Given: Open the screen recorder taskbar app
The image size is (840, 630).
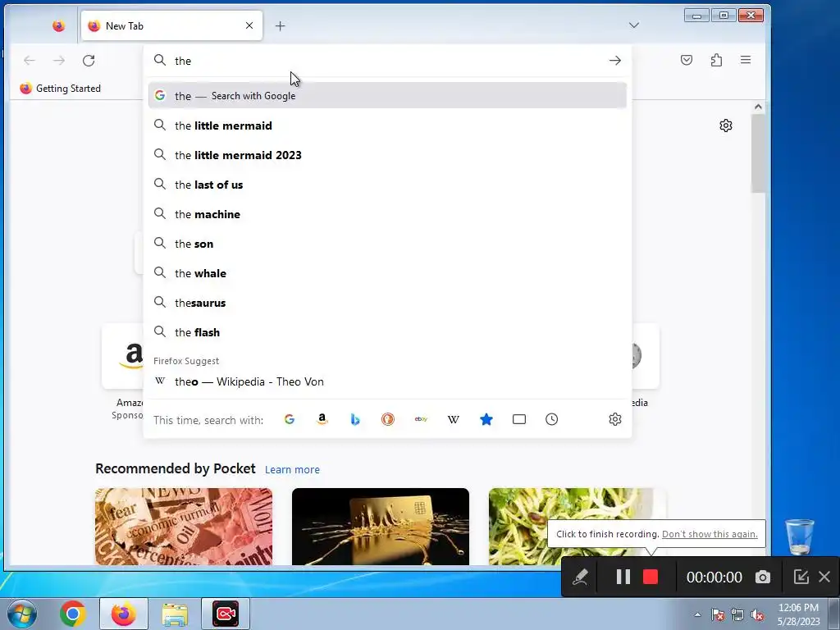Looking at the screenshot, I should pyautogui.click(x=226, y=614).
